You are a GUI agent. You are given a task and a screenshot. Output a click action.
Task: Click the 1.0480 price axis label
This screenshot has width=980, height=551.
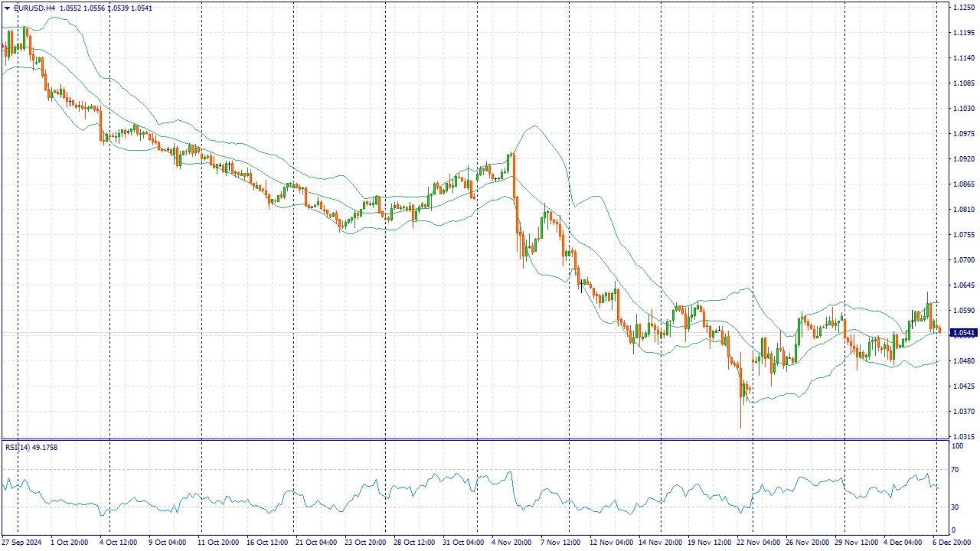pos(963,361)
